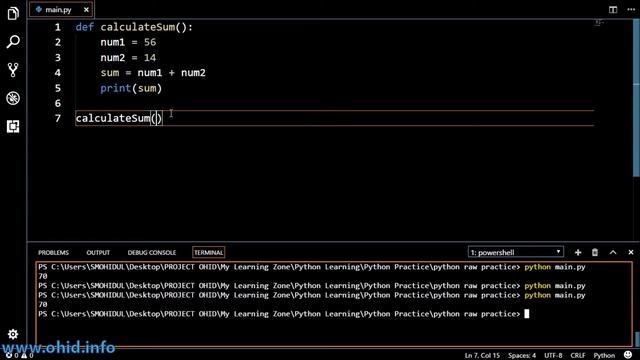Click 'num1 + num2' expression on line 4
Image resolution: width=640 pixels, height=360 pixels.
coord(171,73)
